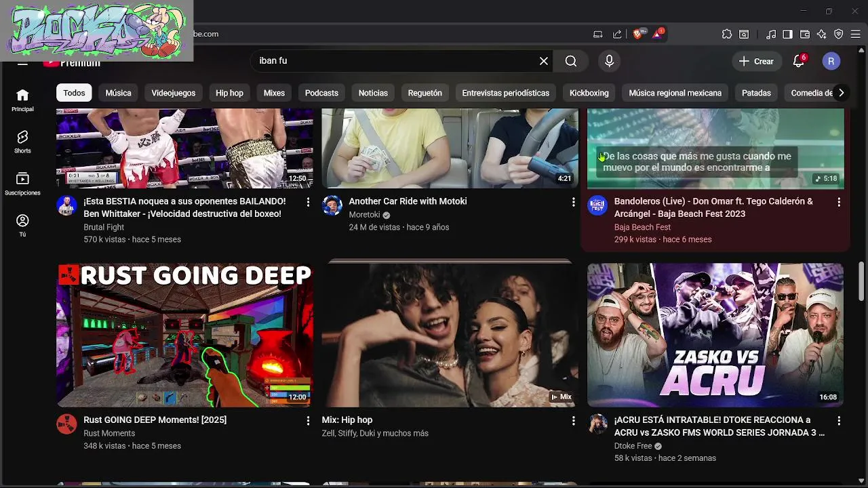Screen dimensions: 868x488
Task: Select the Kickboxing filter chip
Action: [x=589, y=93]
